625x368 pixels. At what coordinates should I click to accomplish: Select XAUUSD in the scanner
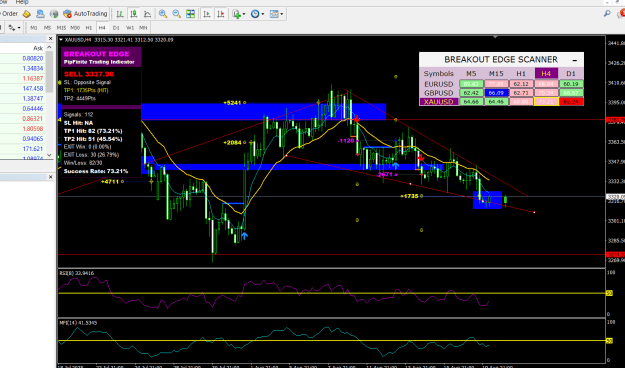click(x=438, y=102)
